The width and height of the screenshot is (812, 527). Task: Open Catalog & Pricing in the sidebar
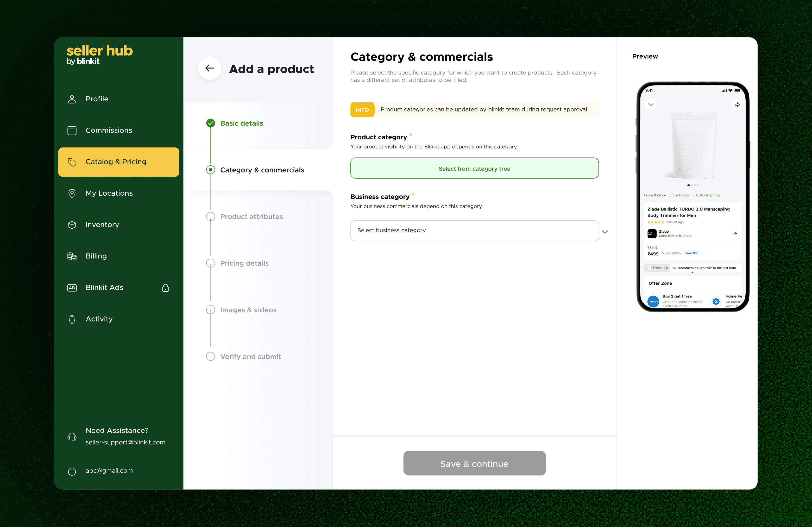[x=118, y=162]
